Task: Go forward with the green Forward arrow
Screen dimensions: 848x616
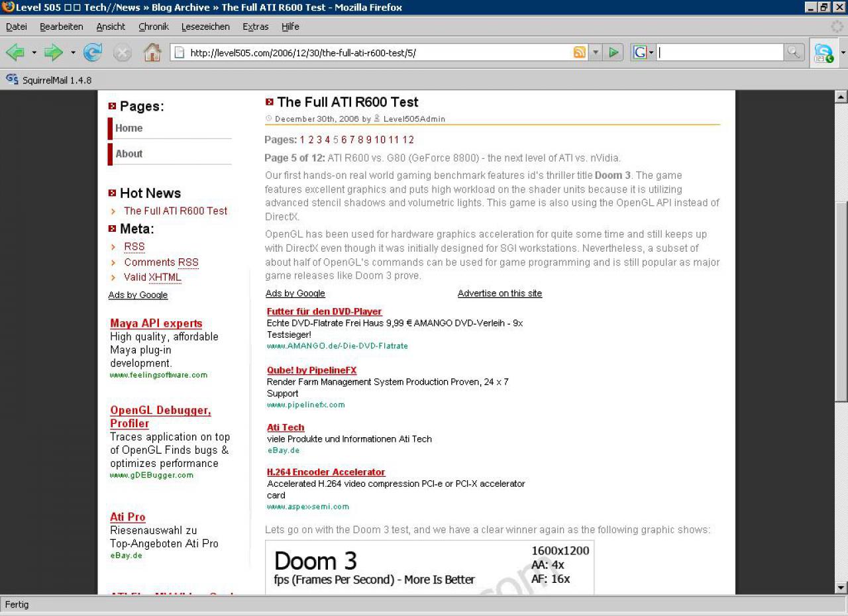Action: 53,52
